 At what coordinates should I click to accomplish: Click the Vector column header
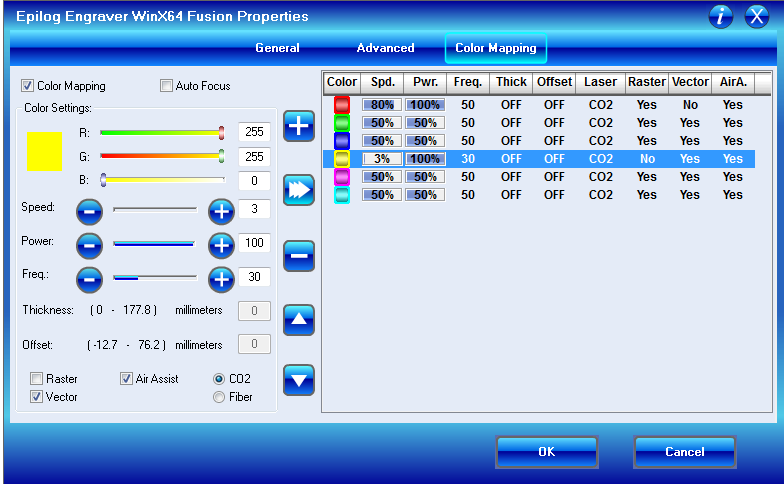click(x=690, y=82)
